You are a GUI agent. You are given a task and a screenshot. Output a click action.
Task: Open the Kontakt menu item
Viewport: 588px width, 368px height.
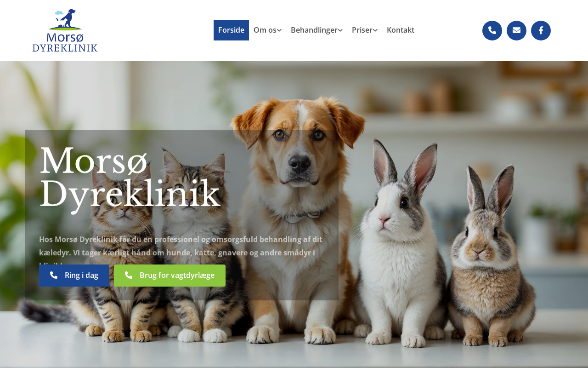(401, 30)
